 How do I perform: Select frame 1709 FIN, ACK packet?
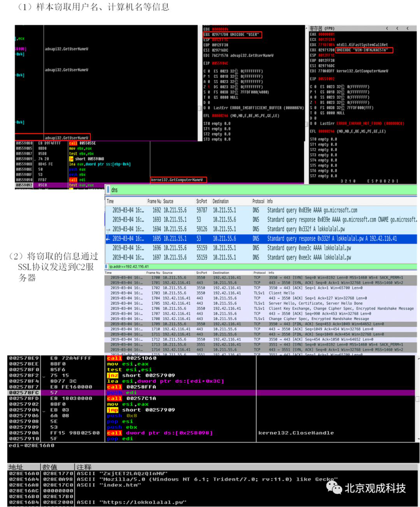[x=261, y=324]
